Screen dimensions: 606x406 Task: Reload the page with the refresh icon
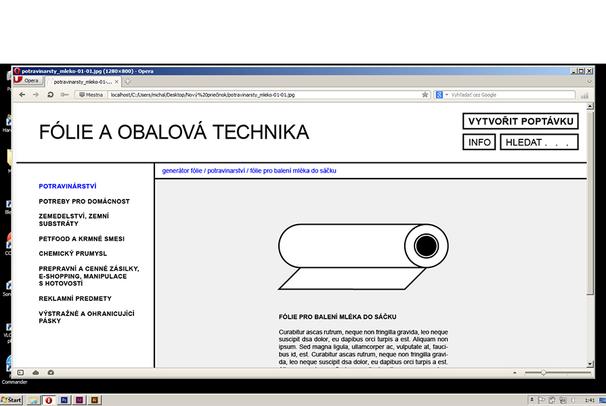50,94
